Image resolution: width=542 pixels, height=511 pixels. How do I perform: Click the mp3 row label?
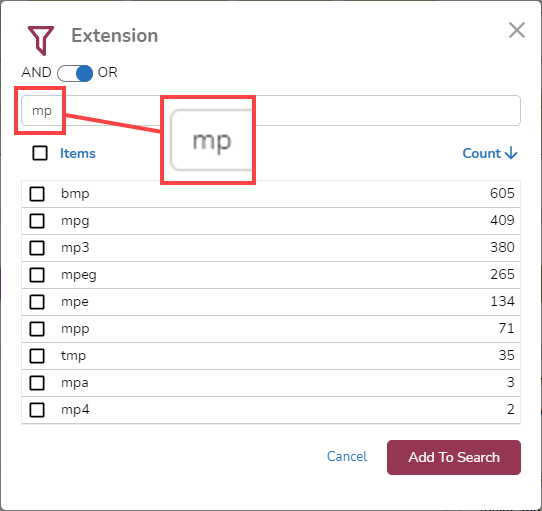point(75,248)
